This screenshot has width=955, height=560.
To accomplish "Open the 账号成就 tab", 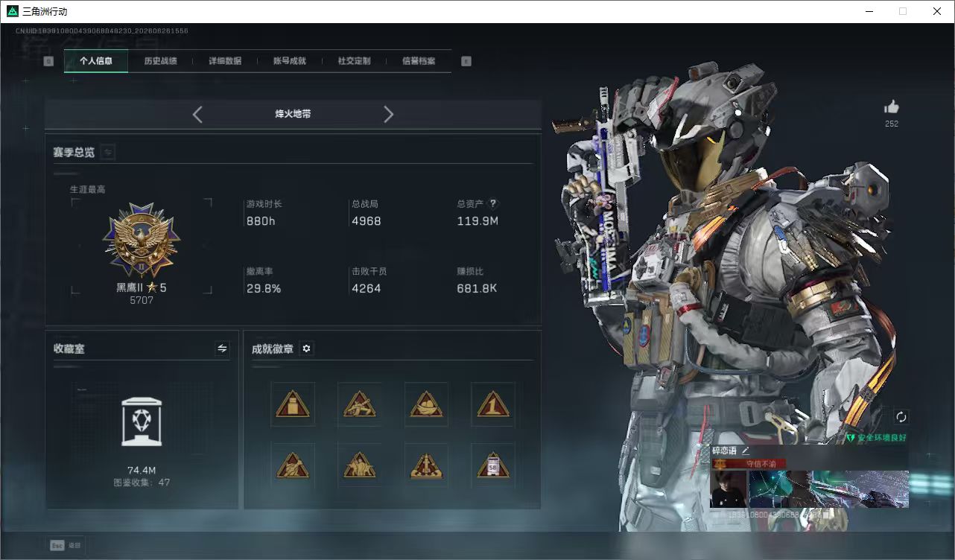I will pos(290,61).
